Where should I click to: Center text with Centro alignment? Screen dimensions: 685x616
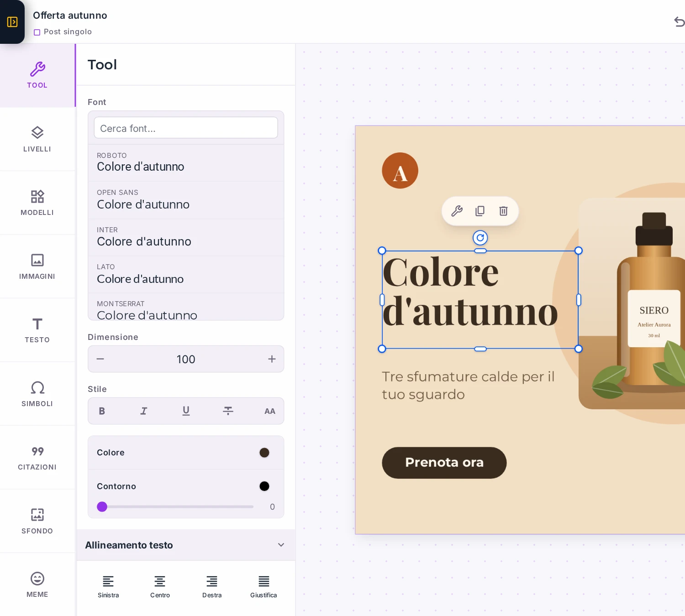pyautogui.click(x=160, y=587)
